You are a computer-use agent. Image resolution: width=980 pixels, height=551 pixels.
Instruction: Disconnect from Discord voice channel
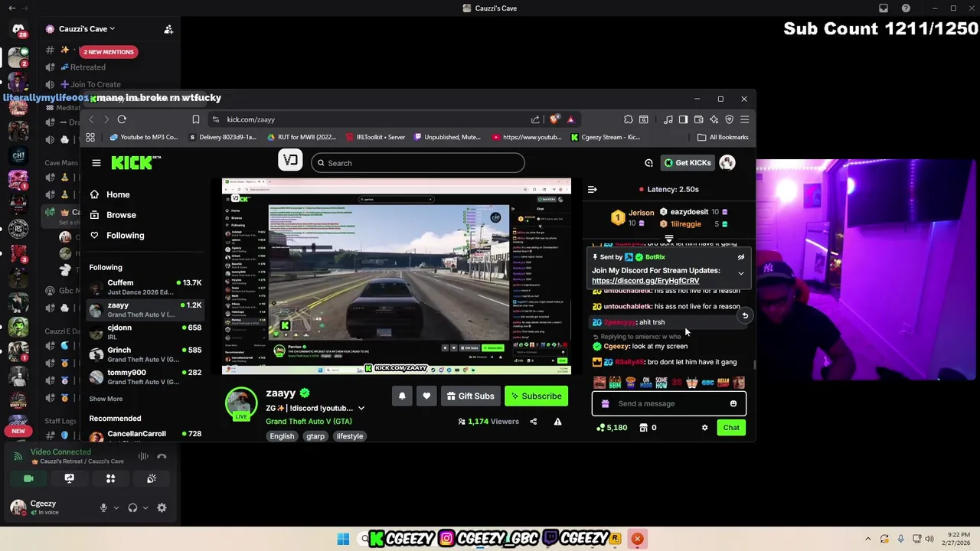pyautogui.click(x=162, y=456)
